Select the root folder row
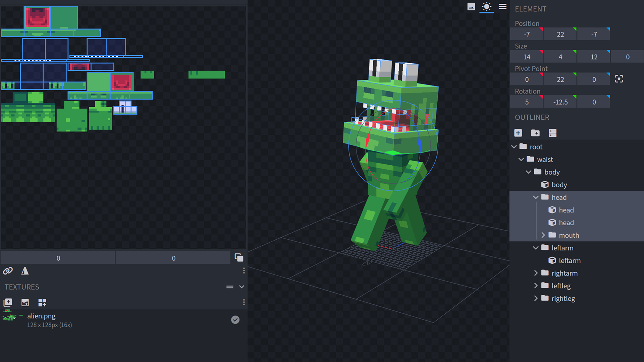Viewport: 644px width, 362px height. click(x=577, y=147)
